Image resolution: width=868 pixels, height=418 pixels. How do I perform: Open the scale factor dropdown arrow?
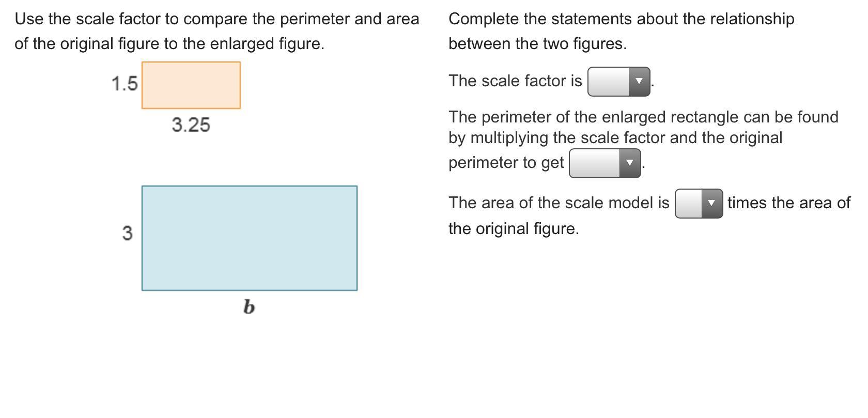pos(639,82)
